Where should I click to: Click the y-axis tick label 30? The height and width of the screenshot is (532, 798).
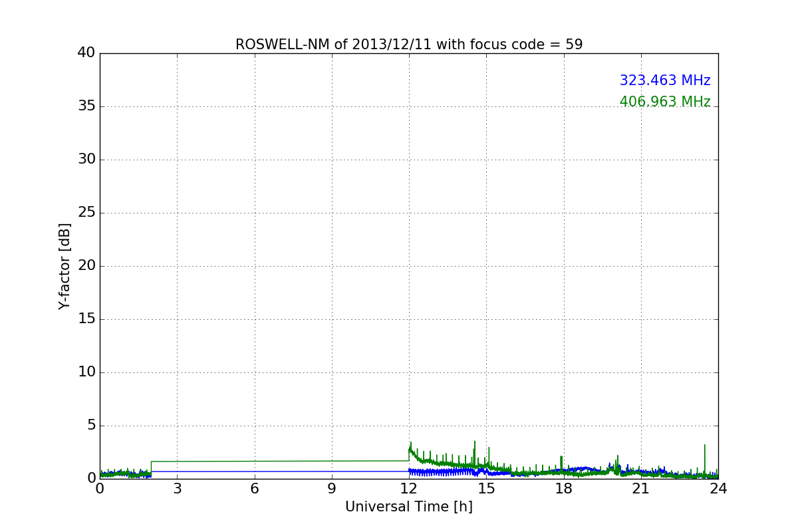pyautogui.click(x=86, y=160)
